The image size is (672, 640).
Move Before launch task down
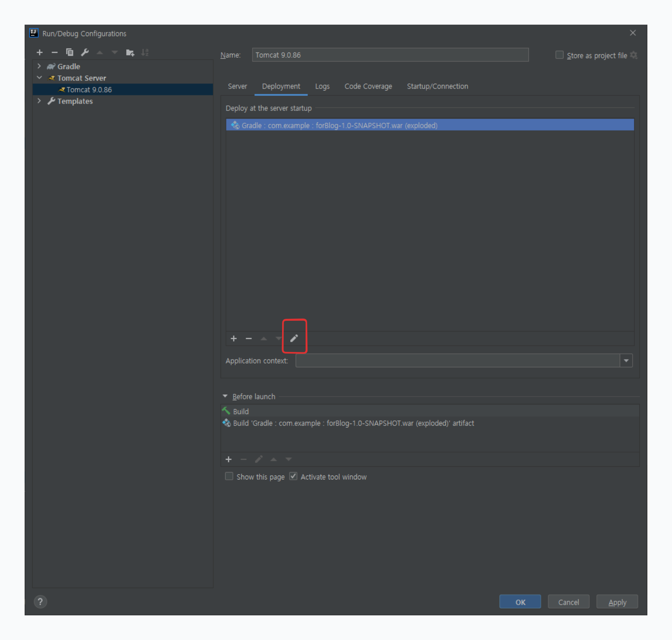tap(289, 459)
